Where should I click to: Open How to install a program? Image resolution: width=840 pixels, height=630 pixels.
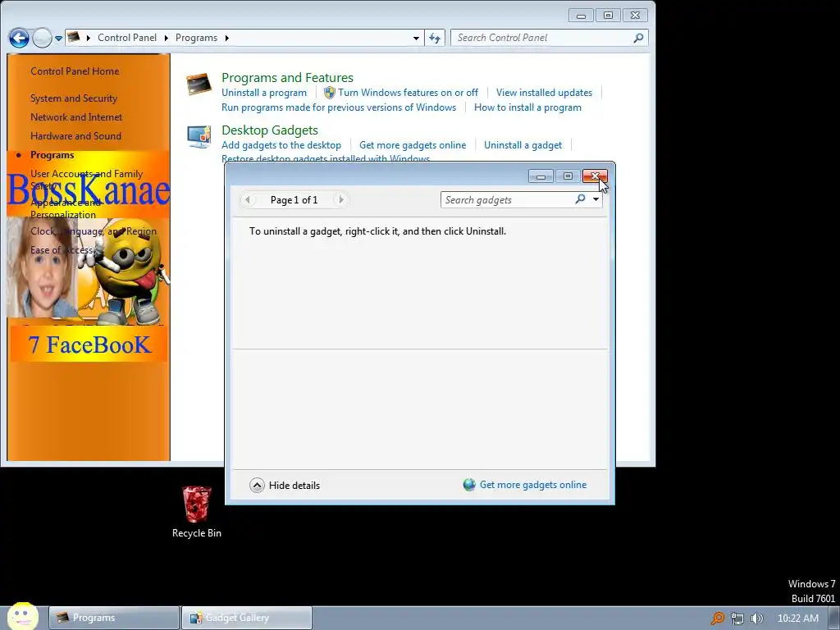point(527,107)
